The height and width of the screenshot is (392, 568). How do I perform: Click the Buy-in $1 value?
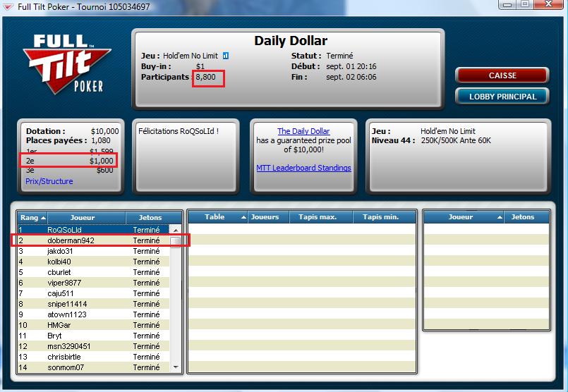[200, 66]
